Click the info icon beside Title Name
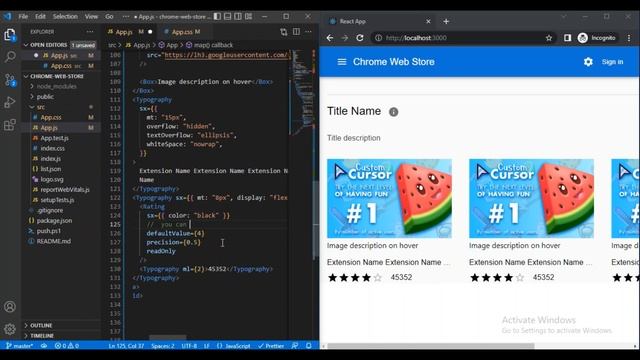 pos(393,112)
